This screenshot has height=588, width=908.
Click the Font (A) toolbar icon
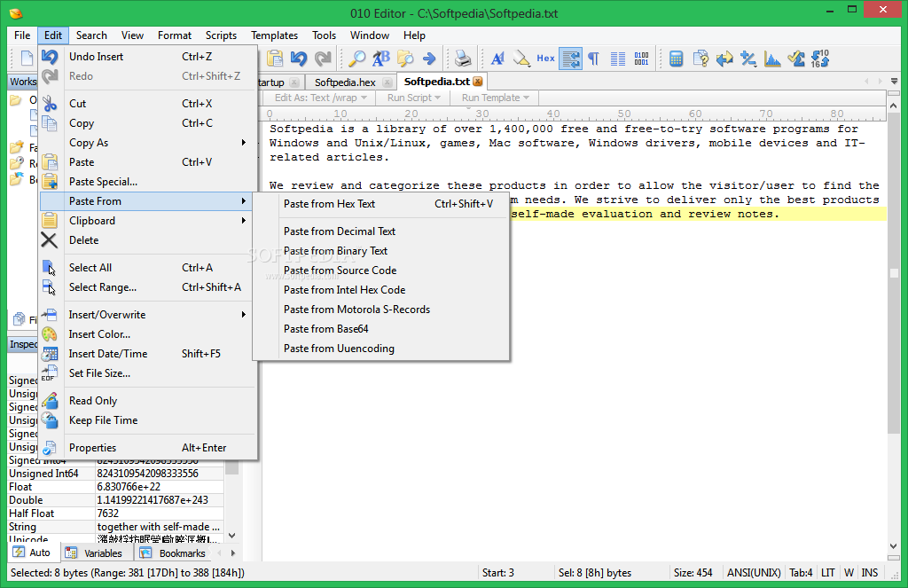497,59
